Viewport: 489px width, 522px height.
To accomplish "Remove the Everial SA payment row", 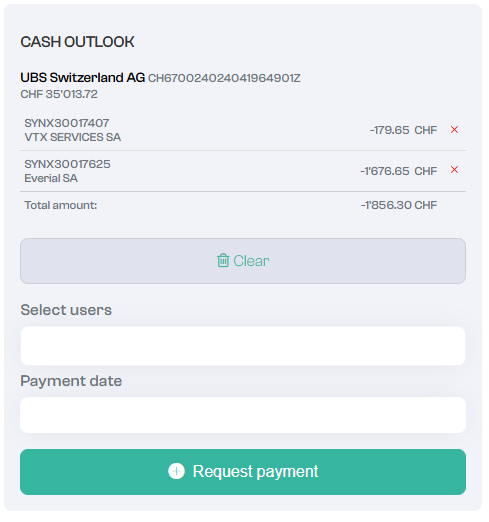I will pyautogui.click(x=454, y=170).
